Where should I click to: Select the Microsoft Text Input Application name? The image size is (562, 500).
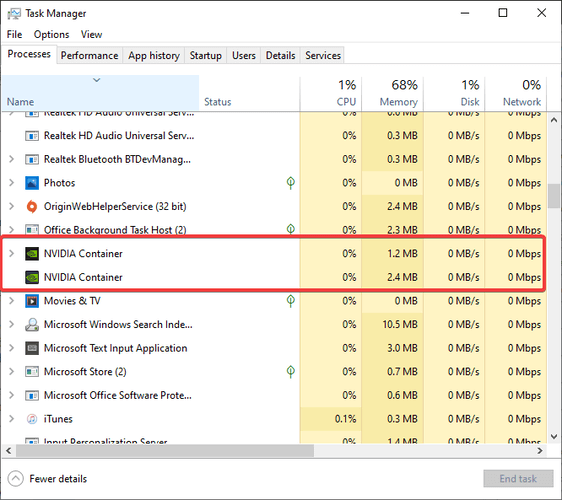pyautogui.click(x=115, y=348)
